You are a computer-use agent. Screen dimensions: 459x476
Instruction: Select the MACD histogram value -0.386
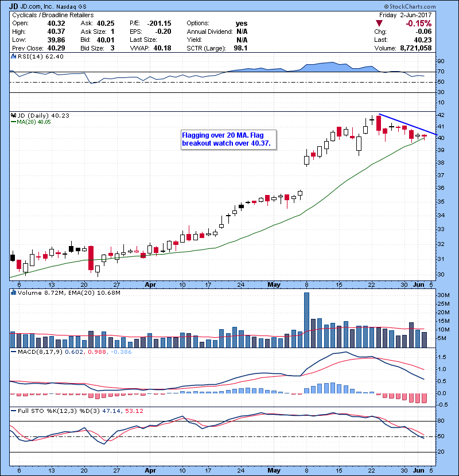(121, 352)
